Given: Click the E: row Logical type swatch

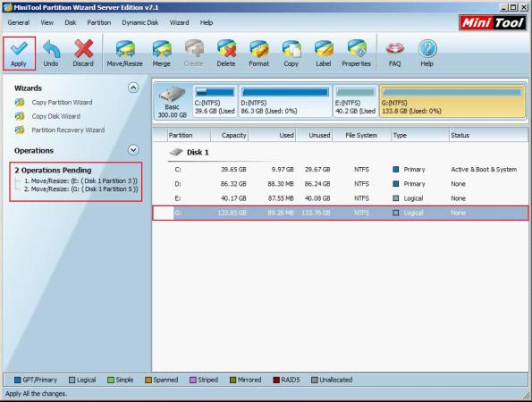Looking at the screenshot, I should pos(395,198).
